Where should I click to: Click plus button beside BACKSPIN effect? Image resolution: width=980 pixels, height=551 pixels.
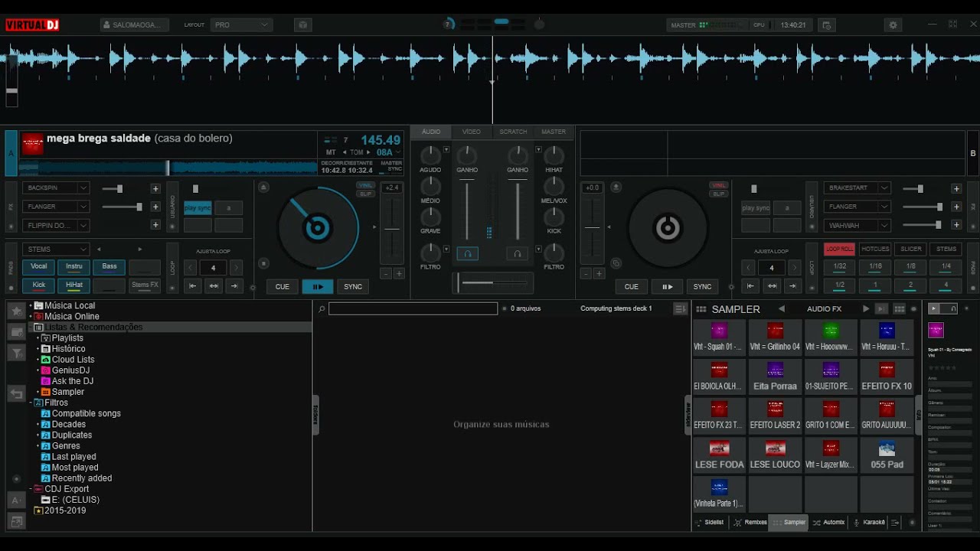pos(155,188)
